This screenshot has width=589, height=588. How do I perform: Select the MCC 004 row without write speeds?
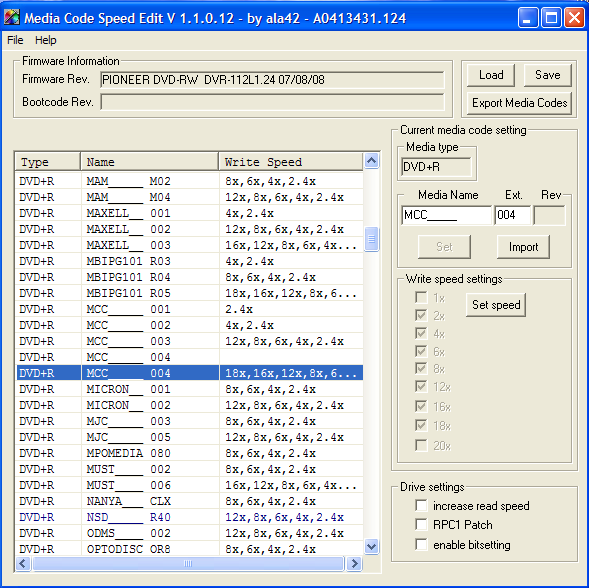coord(190,357)
